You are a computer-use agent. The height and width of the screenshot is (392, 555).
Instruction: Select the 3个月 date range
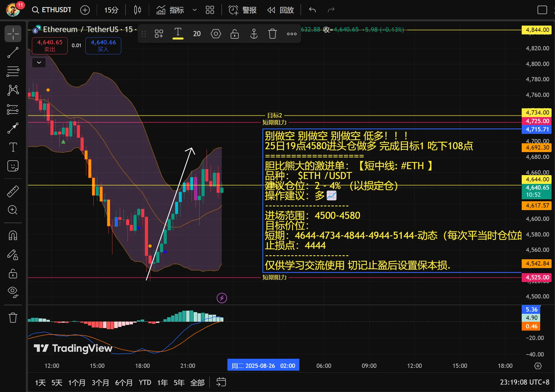[100, 383]
